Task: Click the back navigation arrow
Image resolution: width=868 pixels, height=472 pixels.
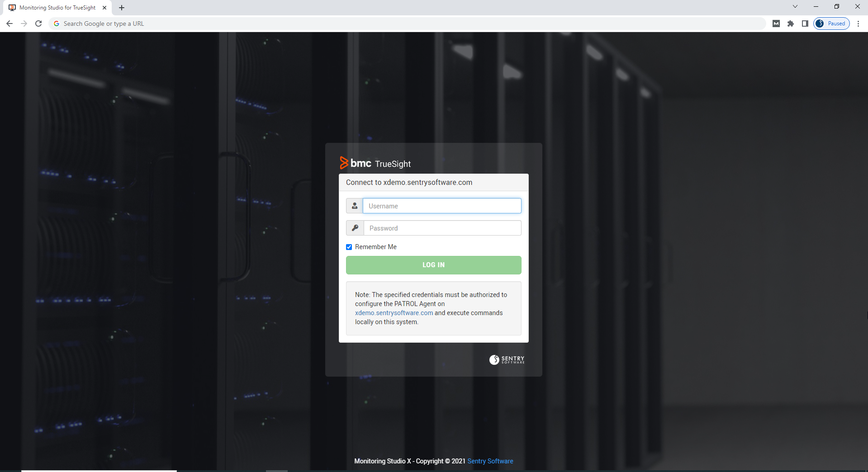Action: (x=9, y=23)
